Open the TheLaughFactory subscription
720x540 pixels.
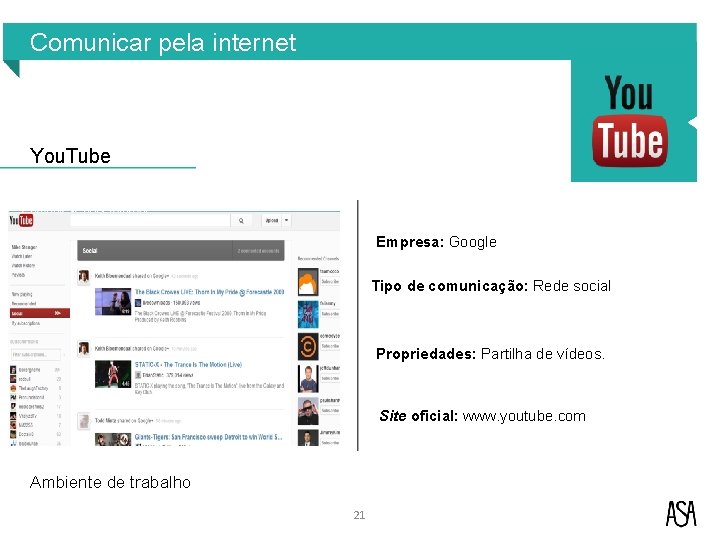point(33,388)
